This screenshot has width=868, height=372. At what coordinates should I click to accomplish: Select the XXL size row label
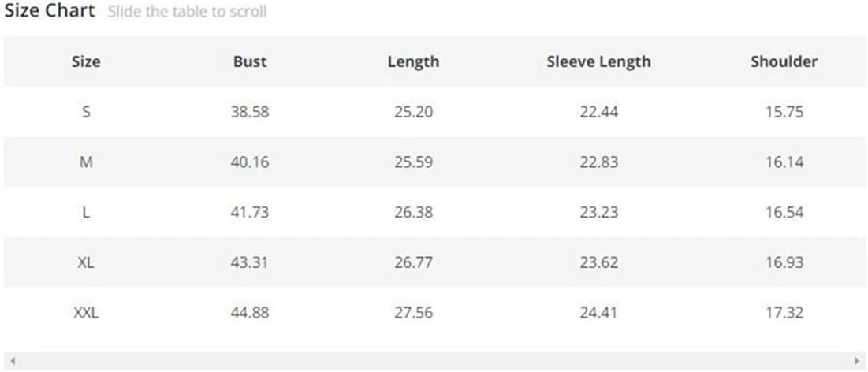point(86,313)
